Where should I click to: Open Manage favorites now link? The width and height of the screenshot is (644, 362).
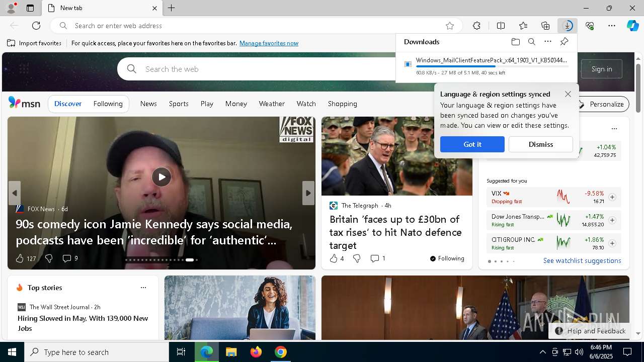point(269,43)
